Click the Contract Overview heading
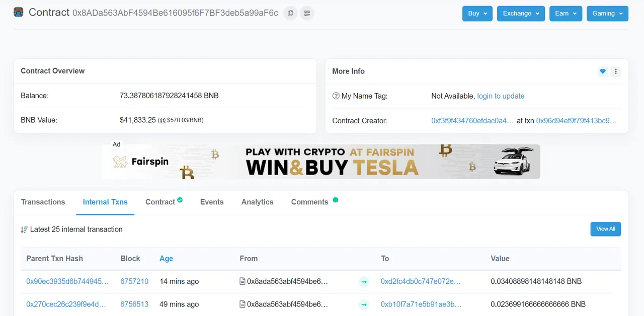 coord(52,71)
